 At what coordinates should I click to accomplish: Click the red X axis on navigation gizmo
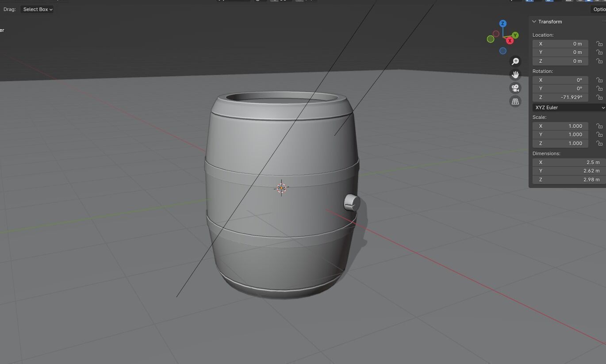tap(510, 41)
